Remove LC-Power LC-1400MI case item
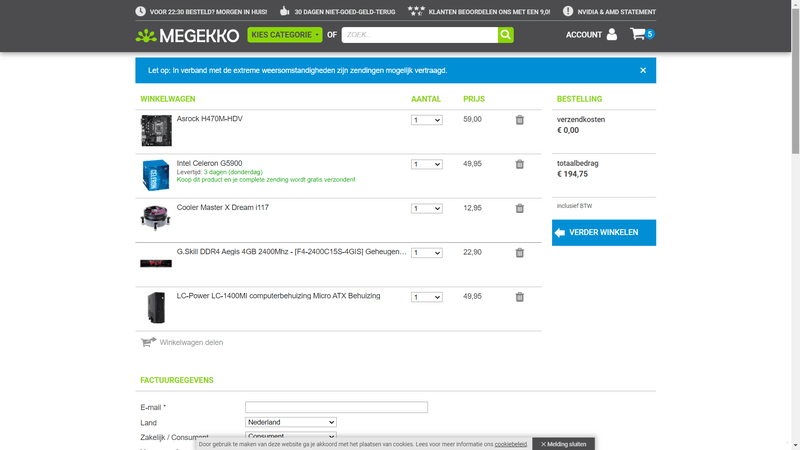The width and height of the screenshot is (800, 450). pyautogui.click(x=519, y=297)
